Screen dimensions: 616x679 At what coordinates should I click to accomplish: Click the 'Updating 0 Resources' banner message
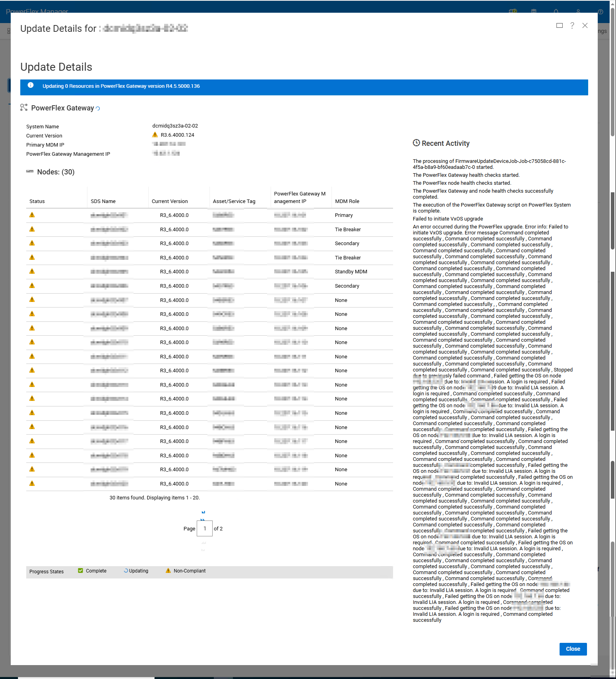click(x=121, y=86)
